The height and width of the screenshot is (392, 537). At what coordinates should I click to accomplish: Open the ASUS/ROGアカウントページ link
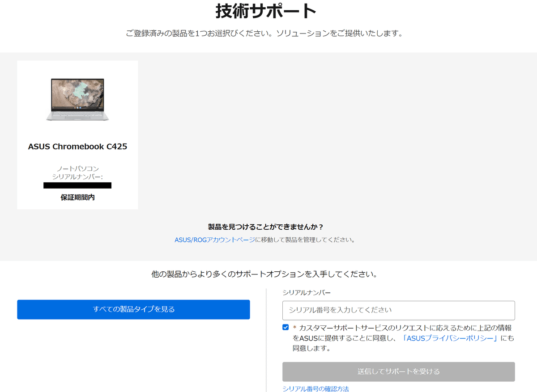(215, 240)
